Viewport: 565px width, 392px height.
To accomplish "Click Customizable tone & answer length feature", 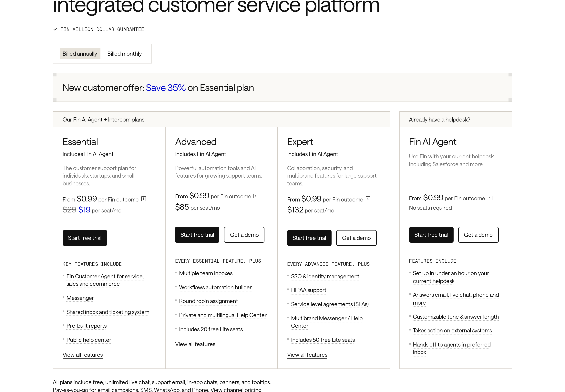I will click(456, 317).
